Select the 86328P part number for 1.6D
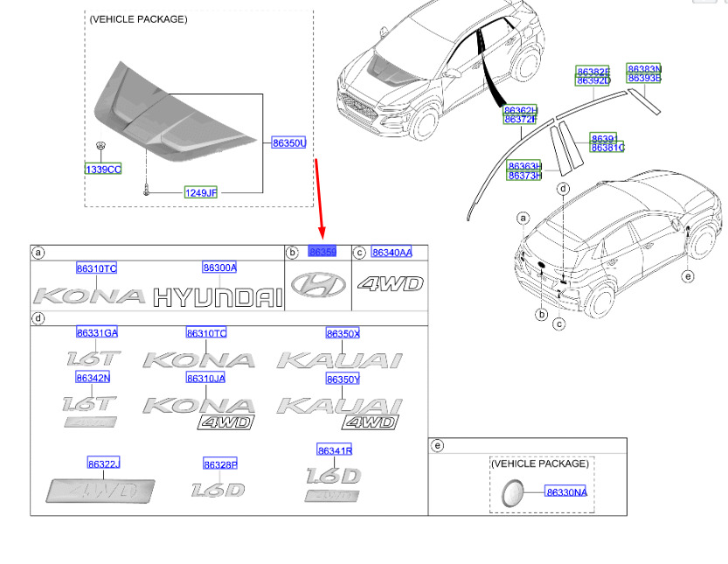This screenshot has width=728, height=564. coord(220,464)
